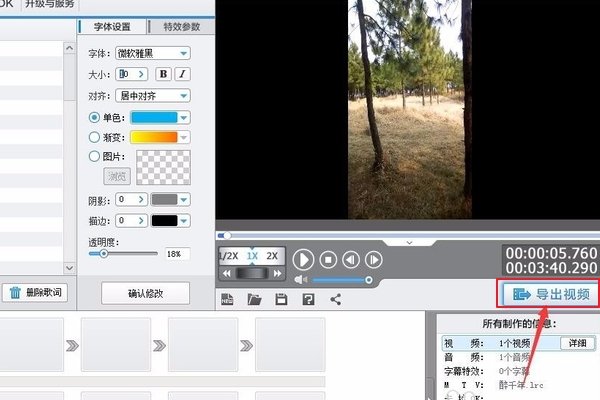This screenshot has height=400, width=600.
Task: Click the share icon
Action: point(336,299)
